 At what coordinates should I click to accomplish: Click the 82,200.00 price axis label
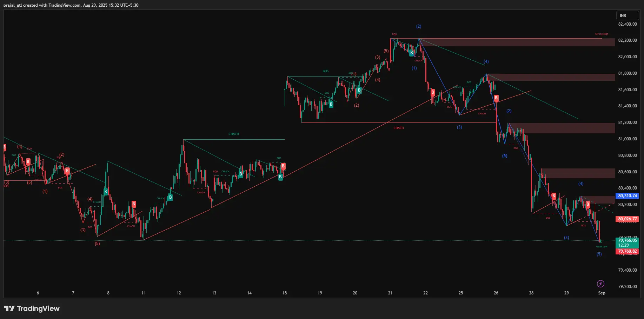[628, 40]
